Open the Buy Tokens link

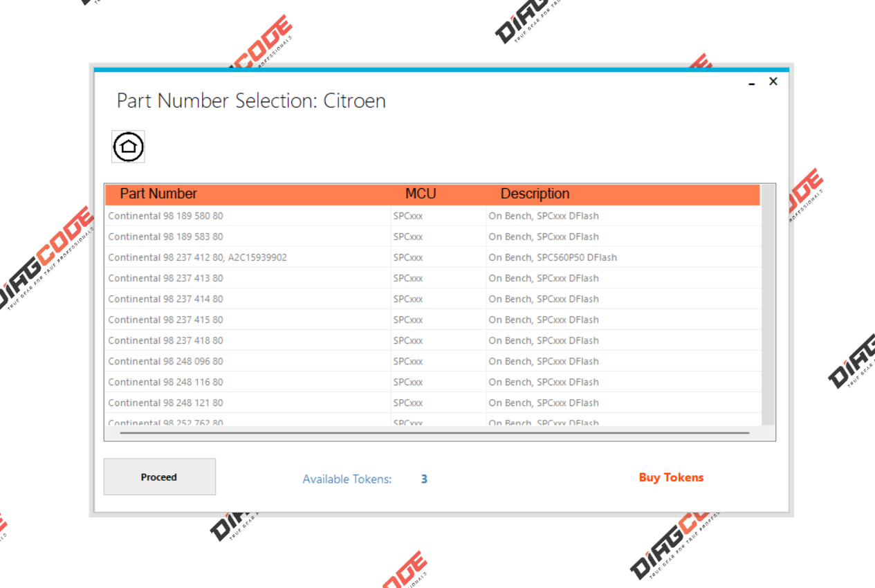pyautogui.click(x=671, y=477)
